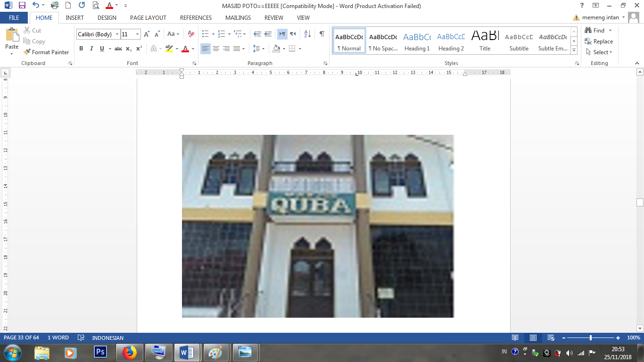The height and width of the screenshot is (362, 644).
Task: Toggle underline formatting
Action: 101,49
